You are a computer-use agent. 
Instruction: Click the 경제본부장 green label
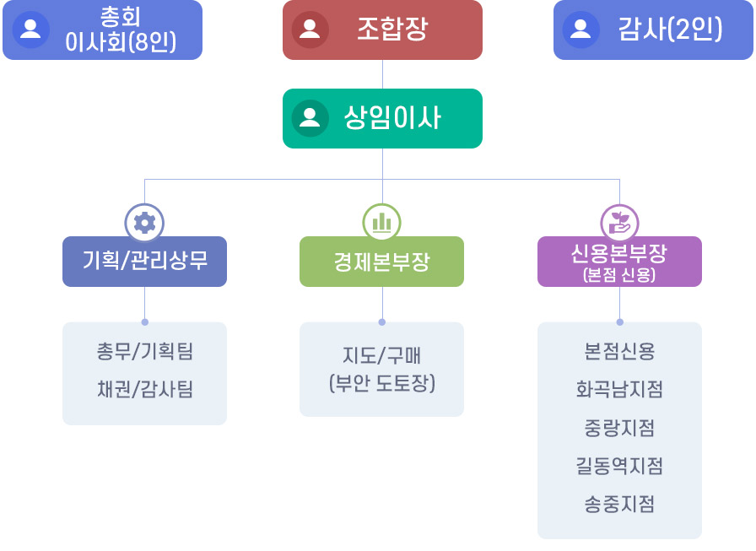tap(382, 262)
